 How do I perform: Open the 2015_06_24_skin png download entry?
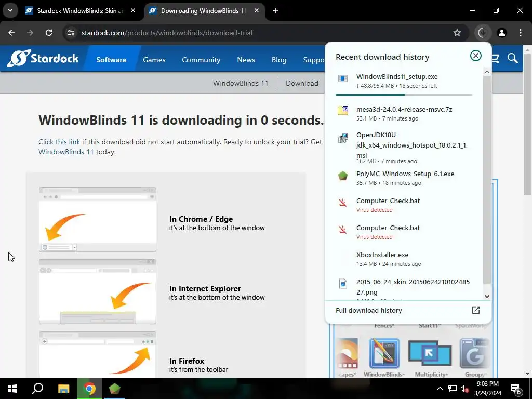404,288
